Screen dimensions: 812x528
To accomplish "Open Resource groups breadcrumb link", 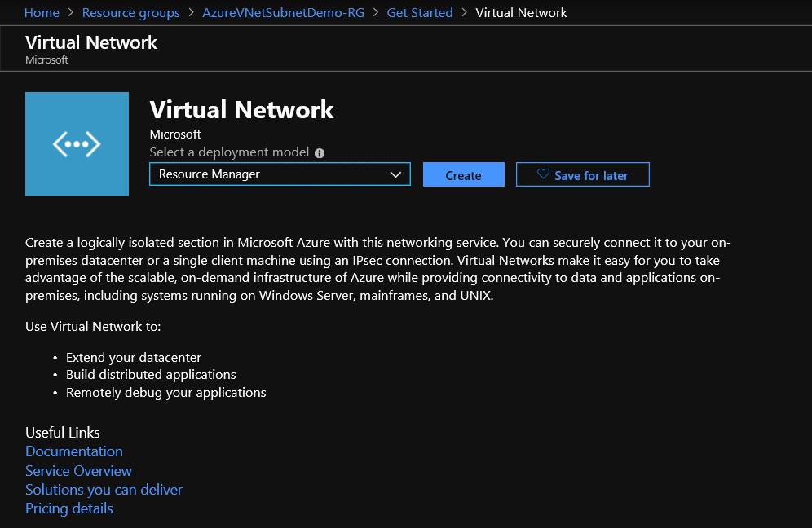I will [131, 12].
